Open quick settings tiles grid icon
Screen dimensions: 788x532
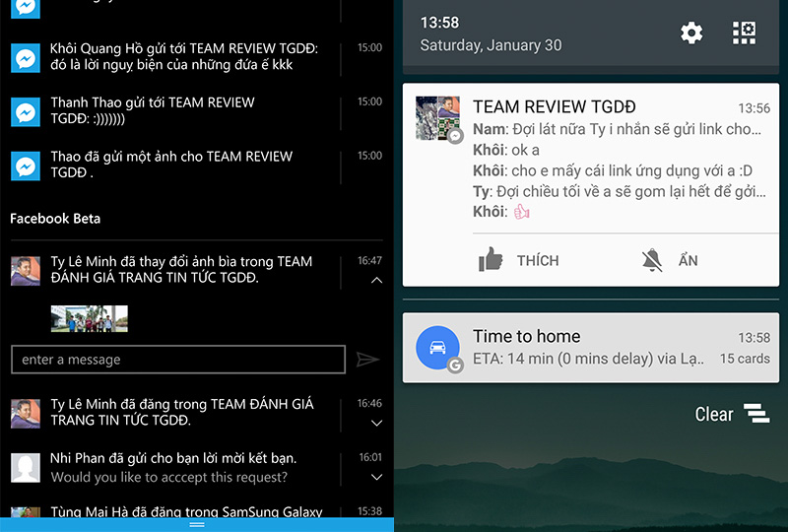[744, 33]
